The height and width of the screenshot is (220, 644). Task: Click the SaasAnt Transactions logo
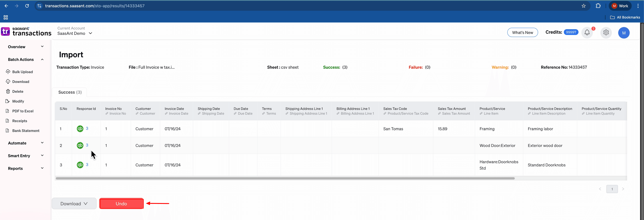click(26, 31)
